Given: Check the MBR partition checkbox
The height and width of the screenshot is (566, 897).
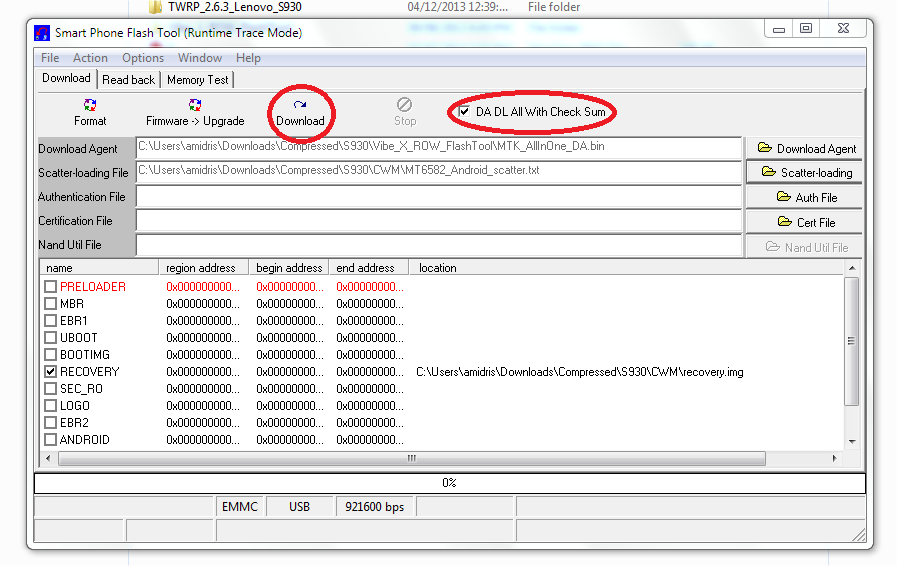Looking at the screenshot, I should coord(50,304).
